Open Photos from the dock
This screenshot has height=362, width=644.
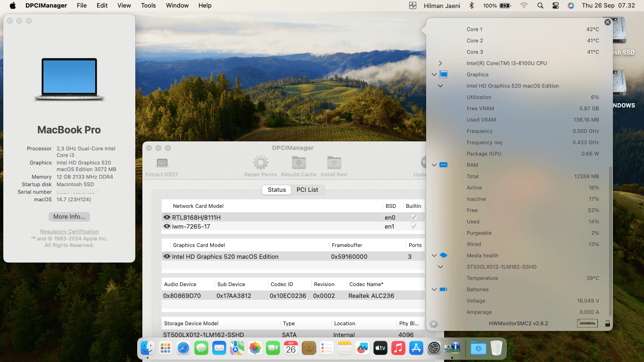(x=255, y=348)
